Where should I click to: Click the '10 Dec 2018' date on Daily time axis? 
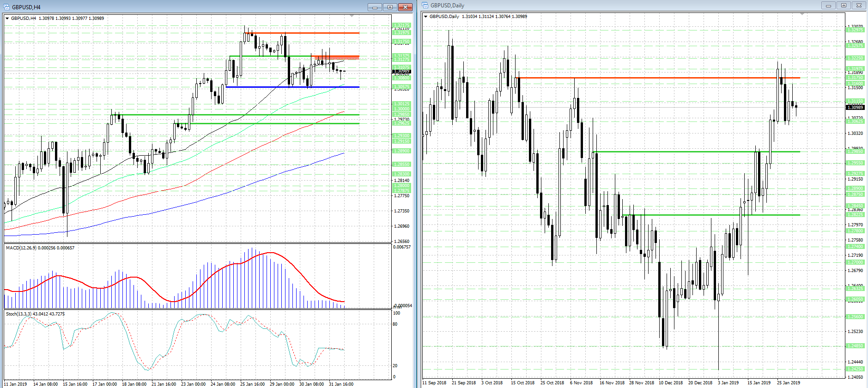[x=671, y=383]
